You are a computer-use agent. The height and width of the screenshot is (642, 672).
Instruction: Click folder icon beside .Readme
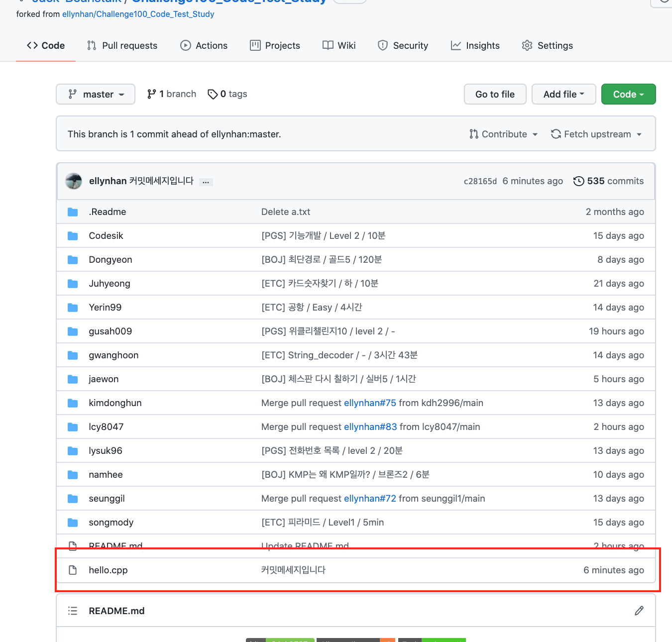click(73, 212)
